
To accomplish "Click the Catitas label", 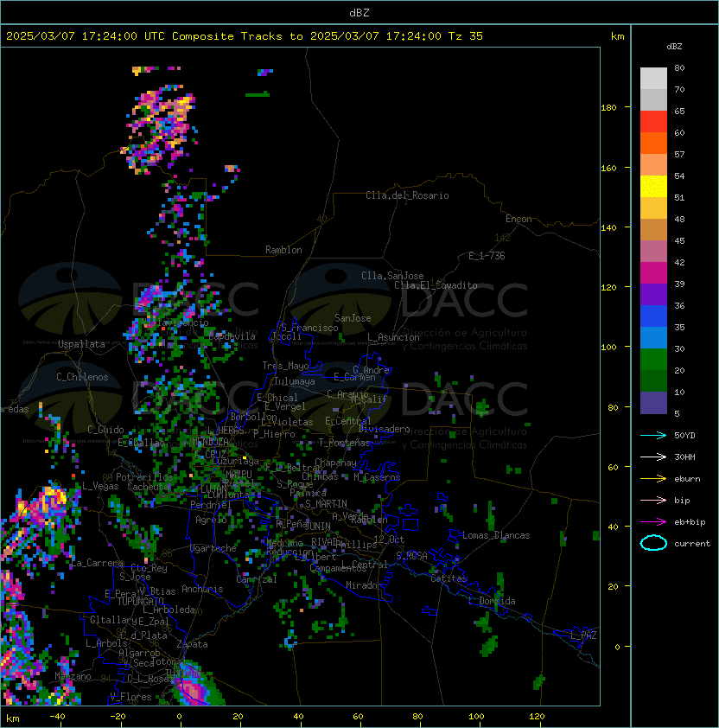I will point(449,578).
